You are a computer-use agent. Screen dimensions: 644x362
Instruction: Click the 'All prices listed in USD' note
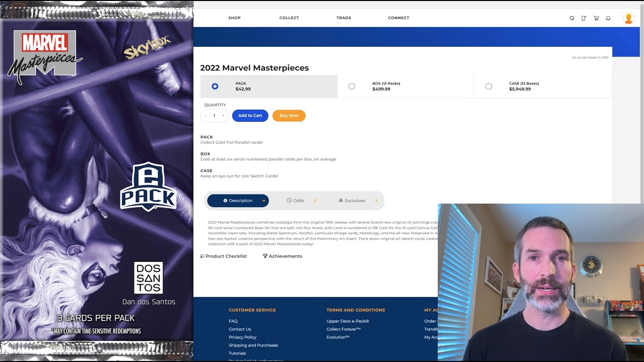(x=591, y=57)
